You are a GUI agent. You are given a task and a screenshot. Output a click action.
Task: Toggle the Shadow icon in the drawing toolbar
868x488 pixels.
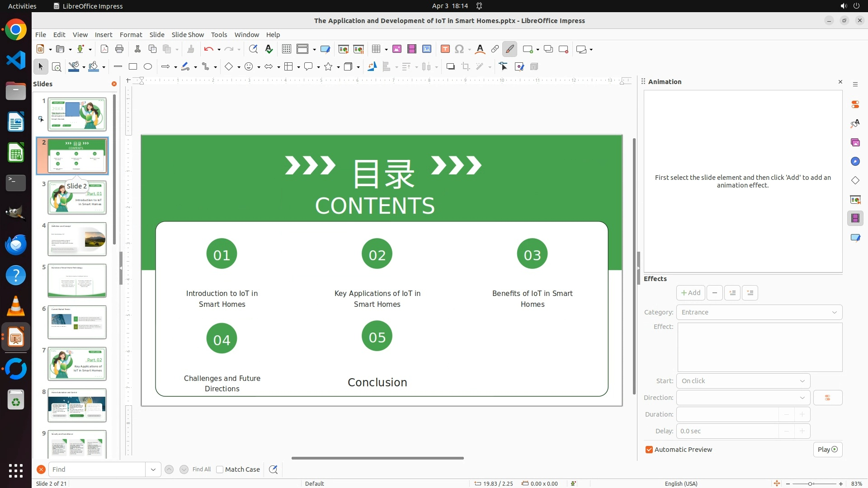click(x=450, y=67)
